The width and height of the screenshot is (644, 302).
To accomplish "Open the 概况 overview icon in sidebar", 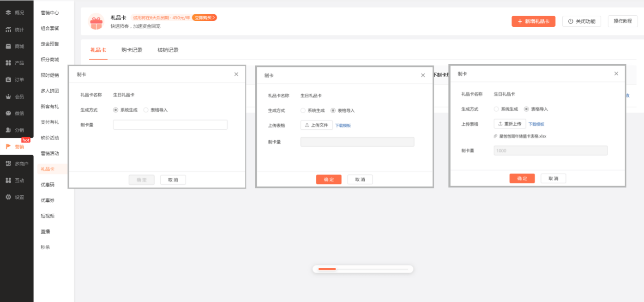I will [8, 12].
